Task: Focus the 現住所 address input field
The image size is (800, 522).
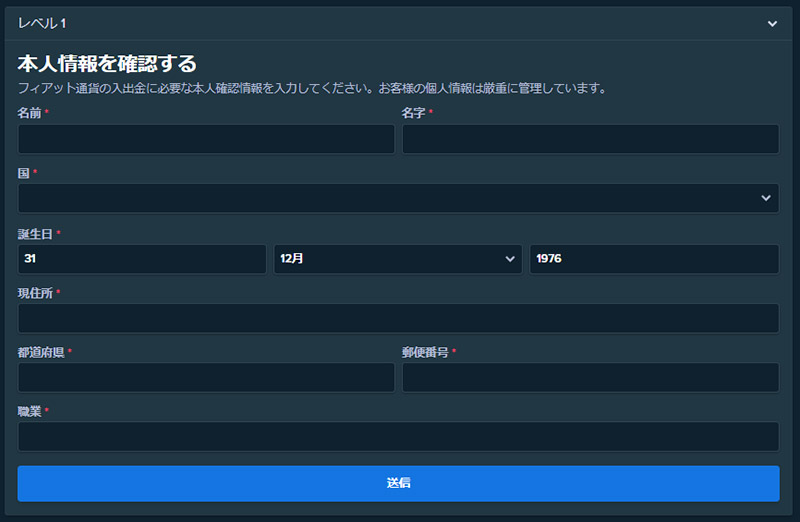Action: [x=398, y=318]
